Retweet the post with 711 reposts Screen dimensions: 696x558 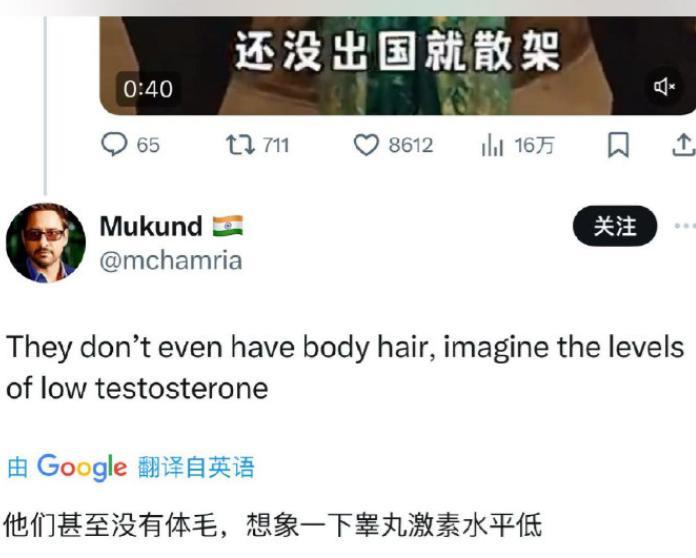pyautogui.click(x=241, y=145)
